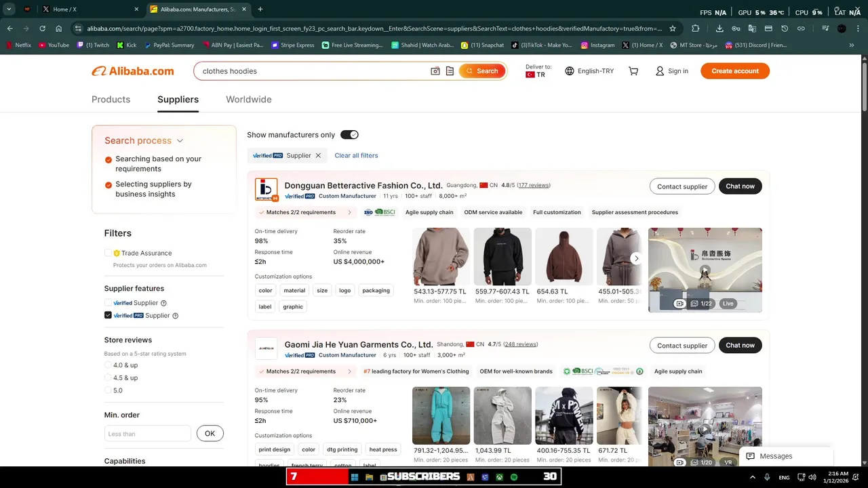
Task: Open Spotify from the taskbar
Action: click(x=514, y=476)
